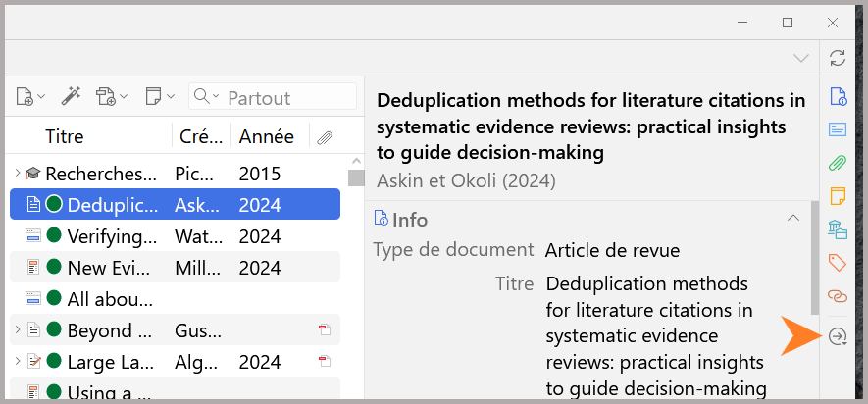Select the Beyond item row
This screenshot has height=404, width=868.
tap(175, 330)
